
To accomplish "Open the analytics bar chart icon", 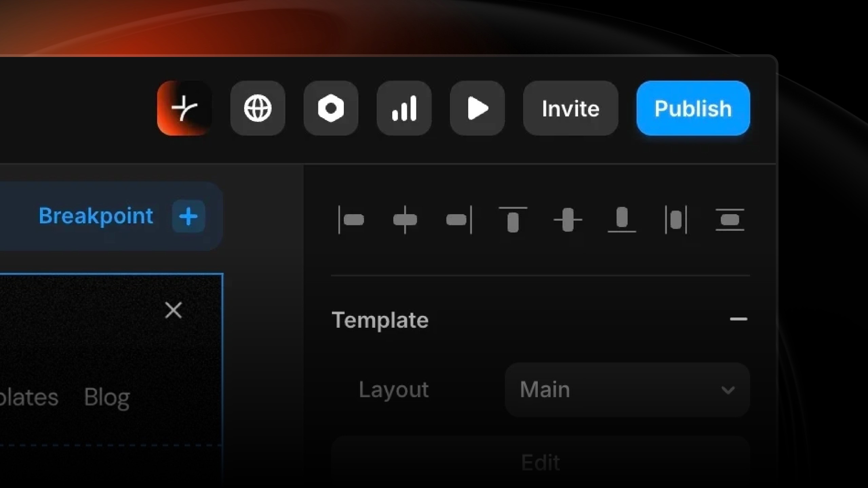I will [404, 108].
